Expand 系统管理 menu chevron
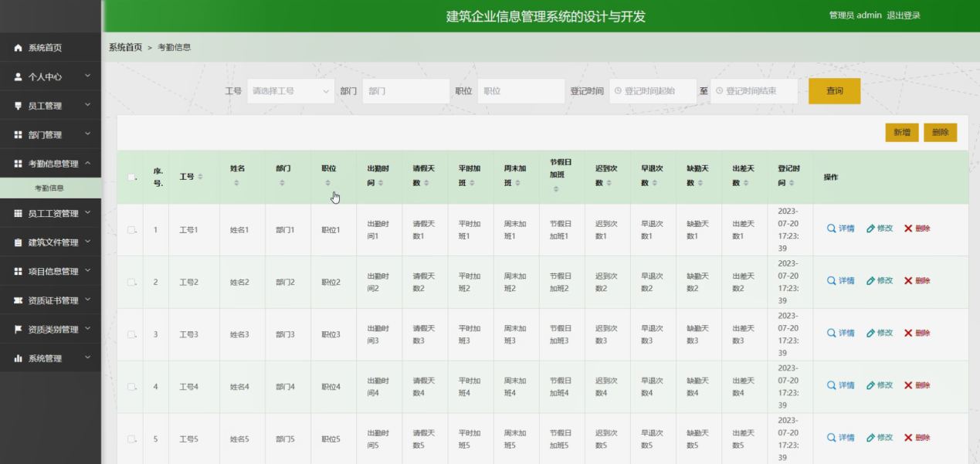980x464 pixels. (88, 357)
